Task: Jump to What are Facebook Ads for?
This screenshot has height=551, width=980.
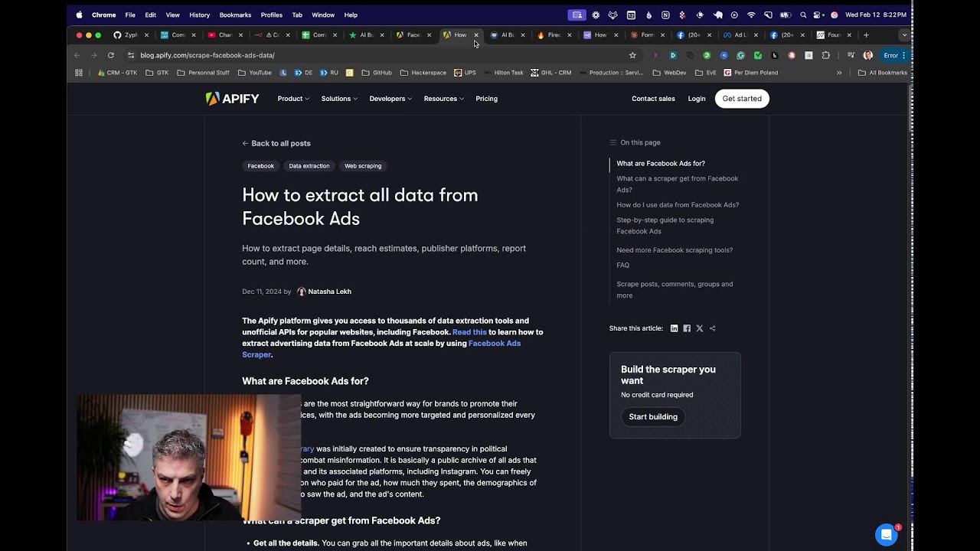Action: 661,164
